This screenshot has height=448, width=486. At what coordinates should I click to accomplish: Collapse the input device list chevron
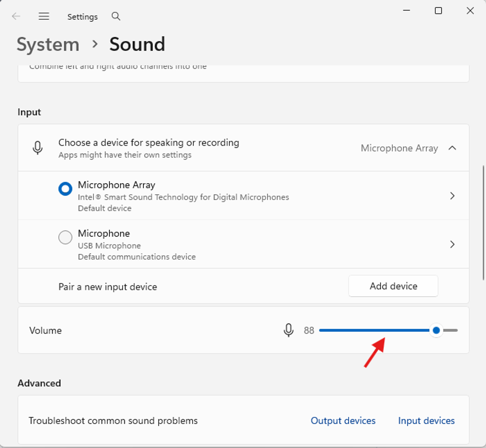point(452,148)
